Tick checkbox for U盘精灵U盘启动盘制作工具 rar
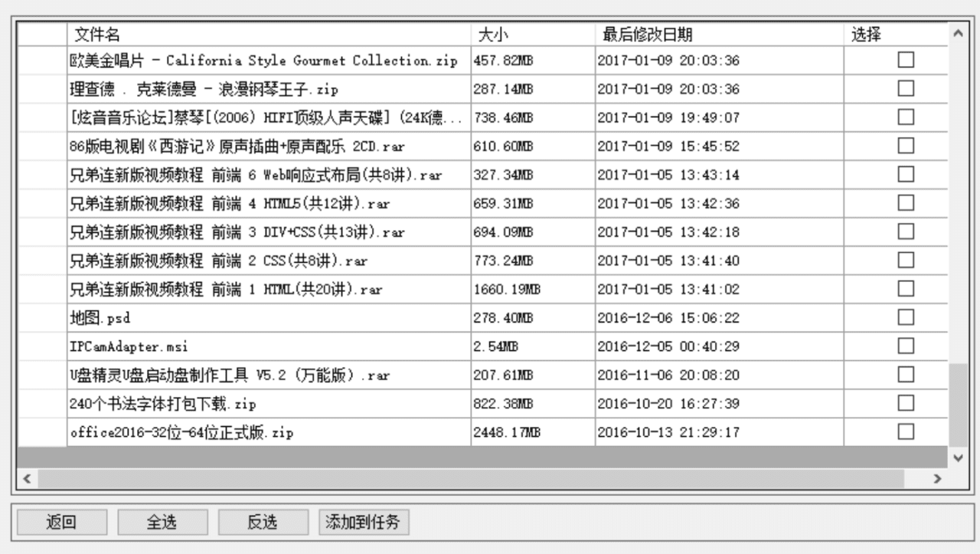Image resolution: width=980 pixels, height=554 pixels. (906, 375)
